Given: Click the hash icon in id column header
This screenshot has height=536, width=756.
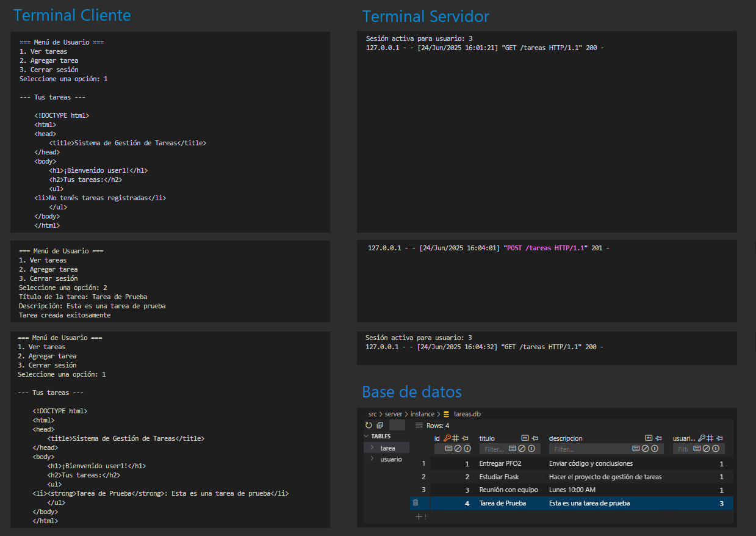Looking at the screenshot, I should [456, 438].
